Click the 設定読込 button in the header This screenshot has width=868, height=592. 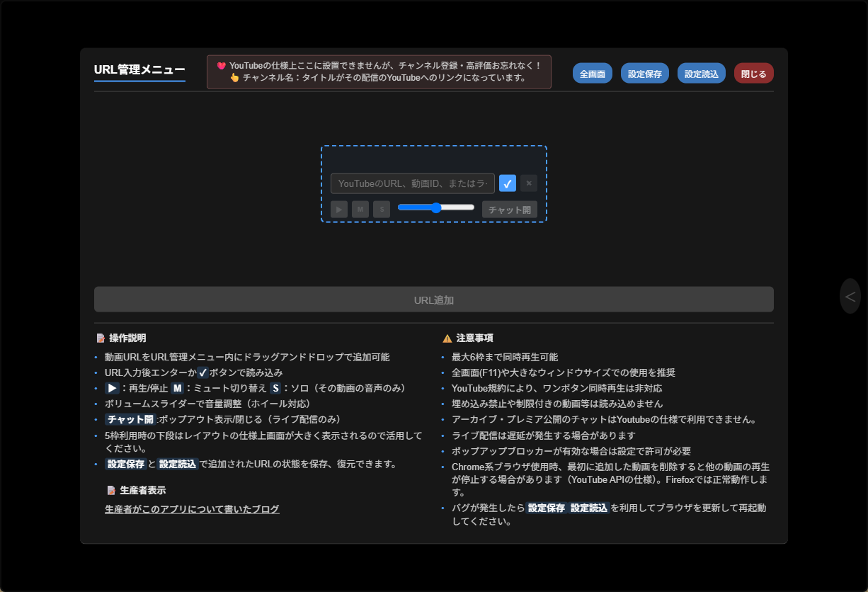701,74
